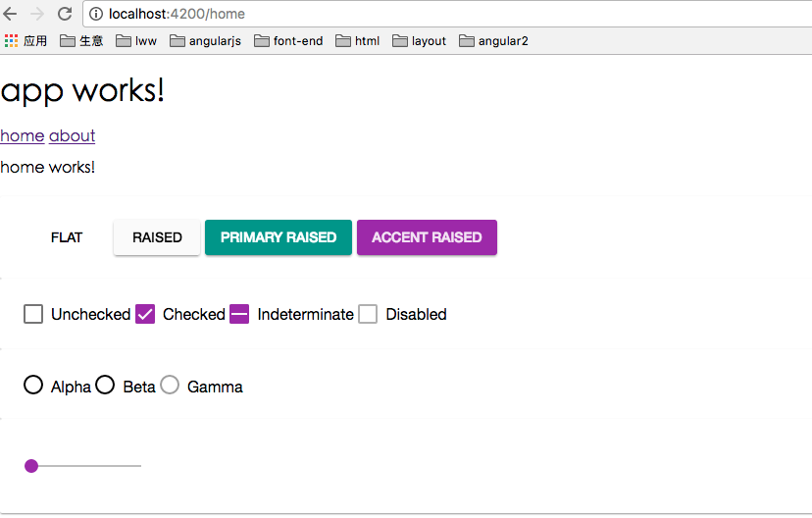The image size is (812, 518).
Task: Go to the home link
Action: point(22,135)
